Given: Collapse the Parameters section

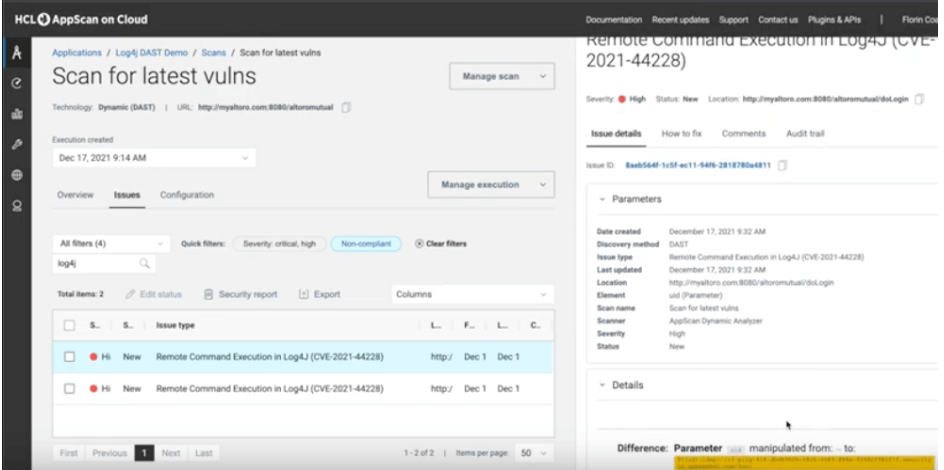Looking at the screenshot, I should tap(602, 199).
